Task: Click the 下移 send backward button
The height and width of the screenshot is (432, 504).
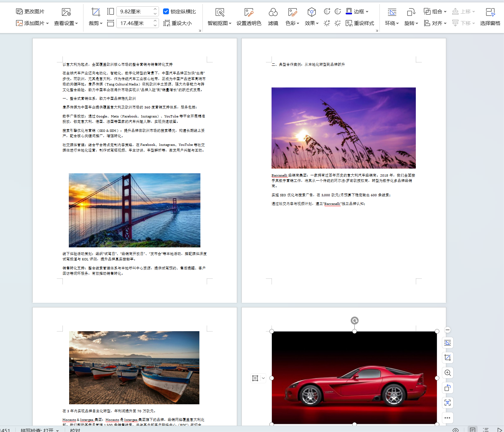Action: coord(464,23)
